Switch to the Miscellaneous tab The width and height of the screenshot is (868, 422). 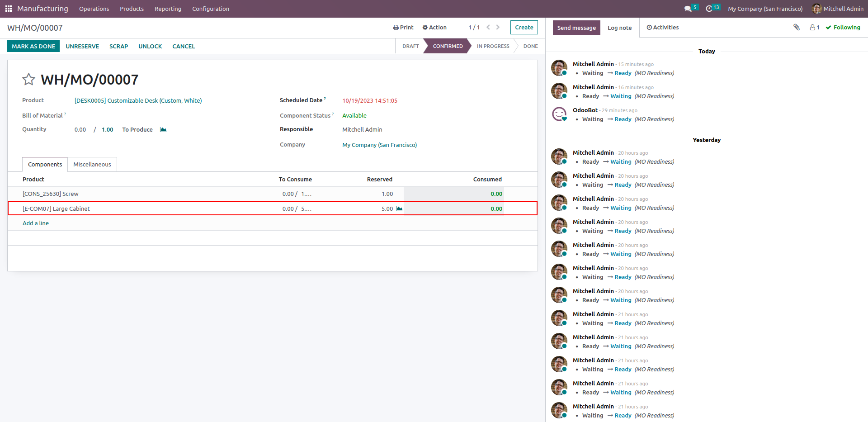pyautogui.click(x=92, y=164)
